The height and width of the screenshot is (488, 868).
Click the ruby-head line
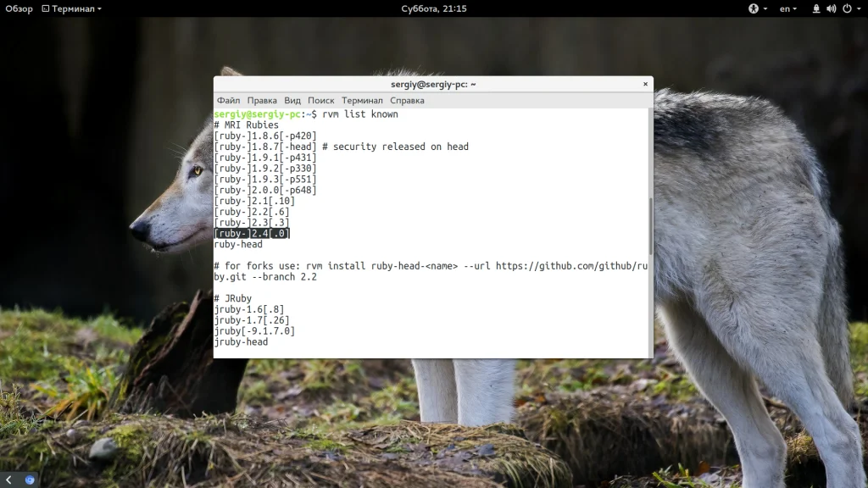pos(238,245)
